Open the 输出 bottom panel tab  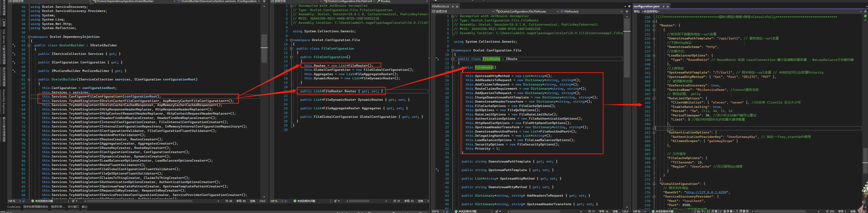pos(85,207)
